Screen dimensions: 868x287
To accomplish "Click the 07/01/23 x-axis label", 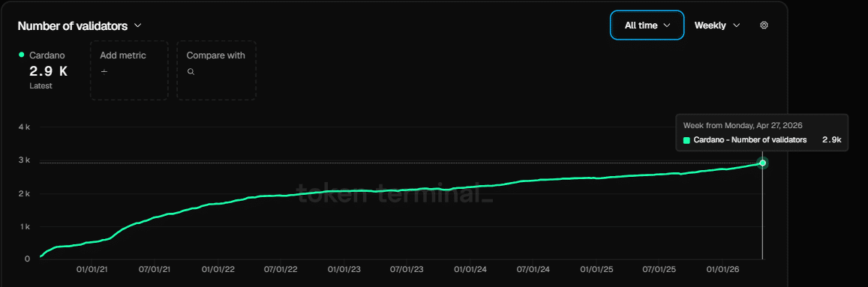I will (x=407, y=270).
